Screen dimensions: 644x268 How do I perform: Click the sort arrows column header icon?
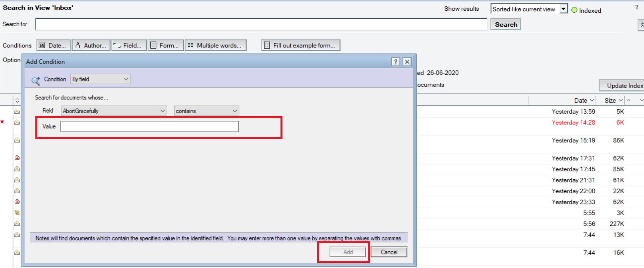coord(17,100)
